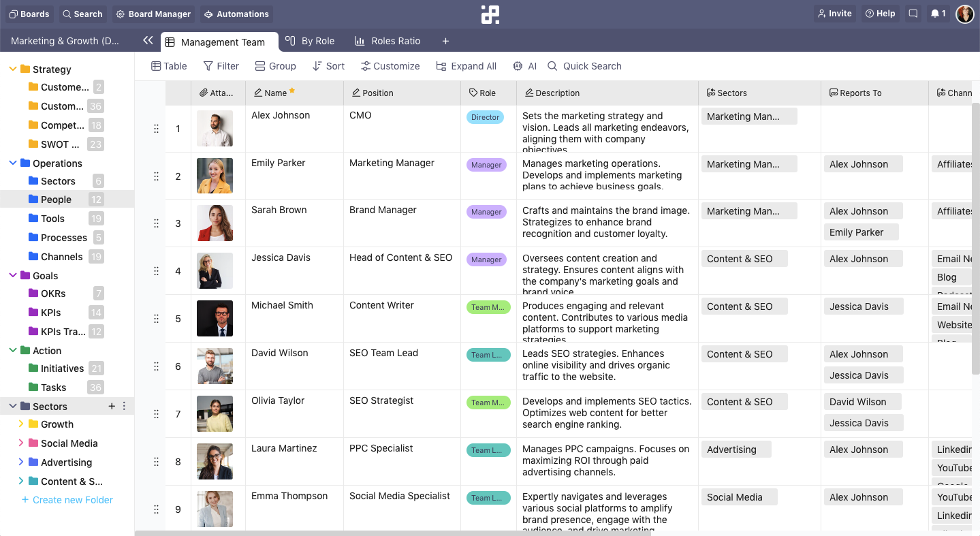
Task: Switch to the By Role tab
Action: (310, 41)
